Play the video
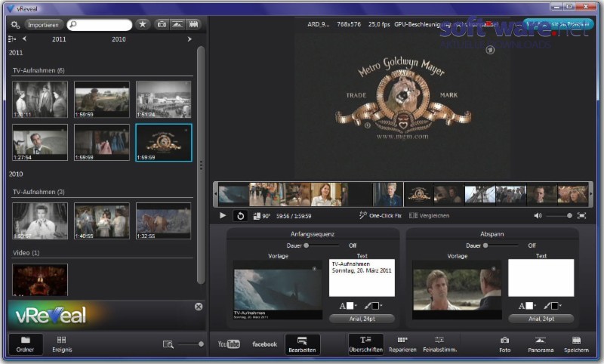 223,216
